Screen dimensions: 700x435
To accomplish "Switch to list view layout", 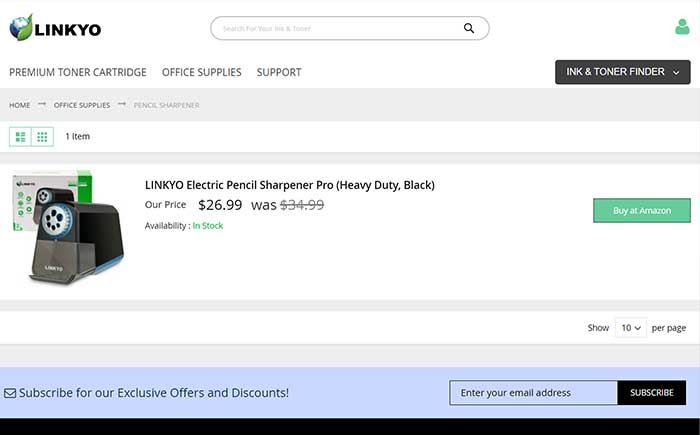I will click(x=20, y=137).
